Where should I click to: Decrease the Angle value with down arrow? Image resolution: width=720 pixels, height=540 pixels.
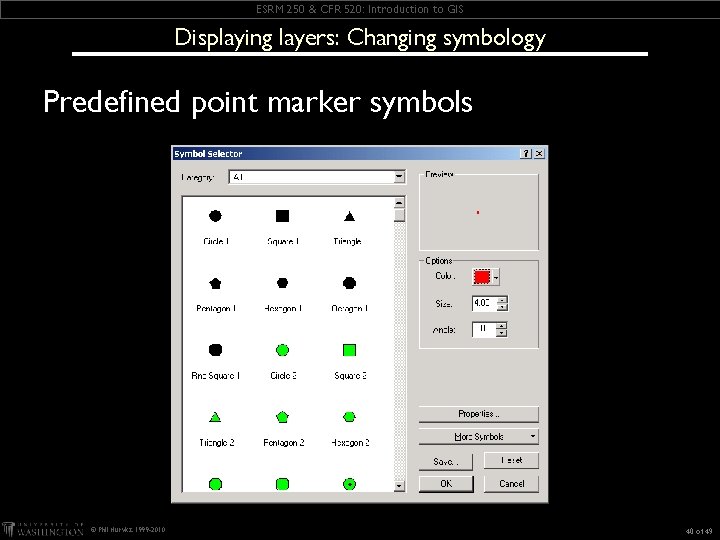pyautogui.click(x=501, y=333)
